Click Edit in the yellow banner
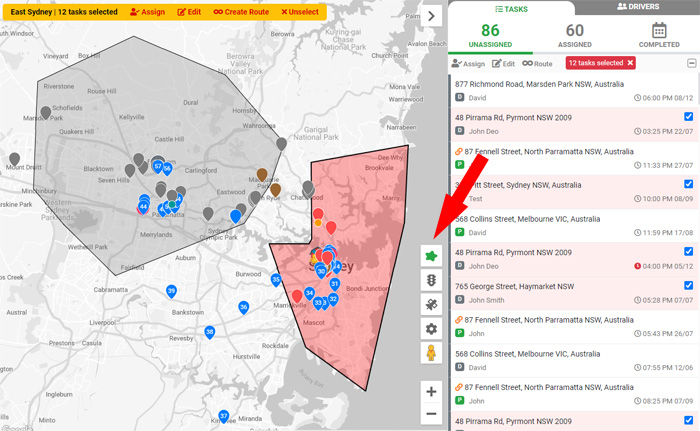Viewport: 700px width, 431px height. pos(189,12)
